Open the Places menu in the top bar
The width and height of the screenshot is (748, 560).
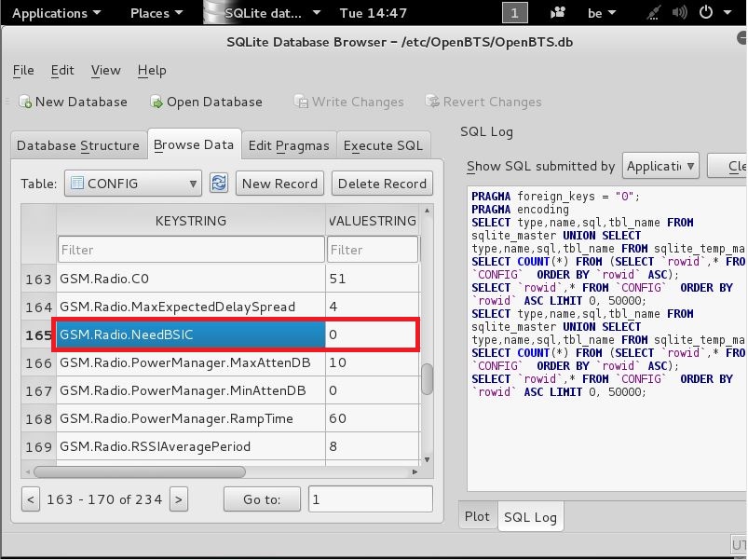pos(156,13)
